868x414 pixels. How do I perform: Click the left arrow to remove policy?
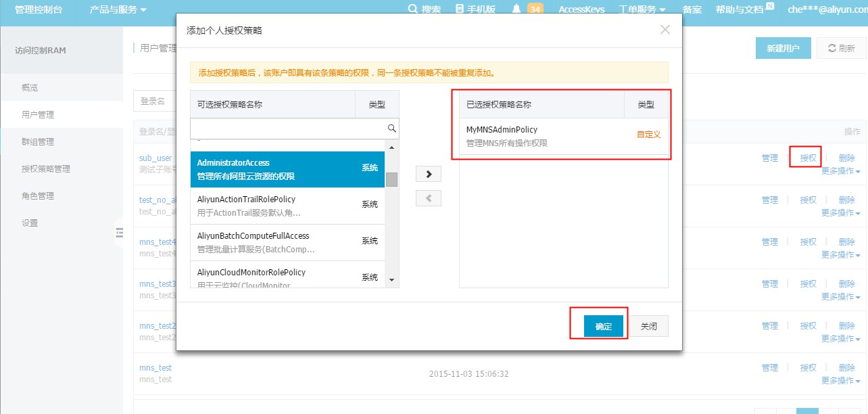coord(428,198)
